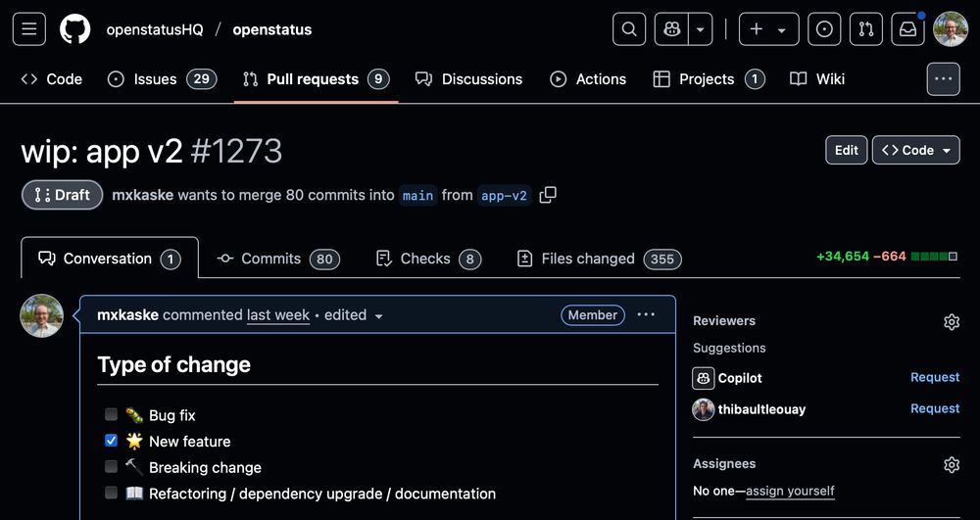The height and width of the screenshot is (520, 980).
Task: Click the main base branch label
Action: pyautogui.click(x=418, y=196)
